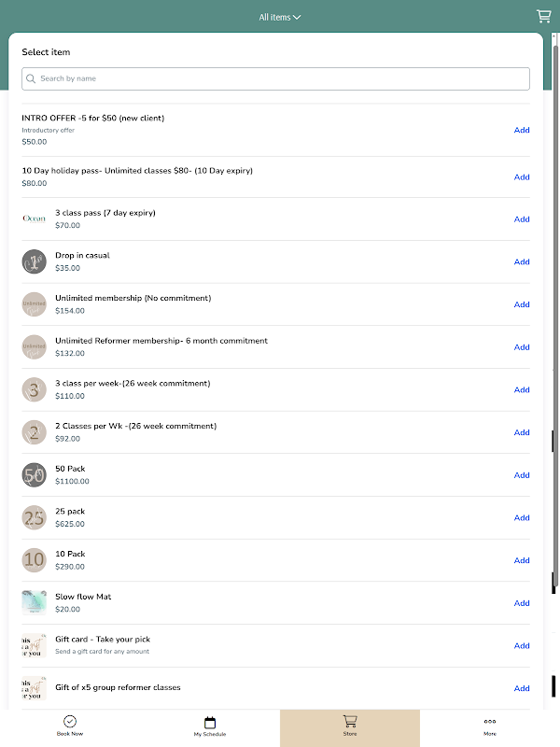Screen dimensions: 560x747
Task: Click the 25 pack badge icon
Action: click(34, 517)
